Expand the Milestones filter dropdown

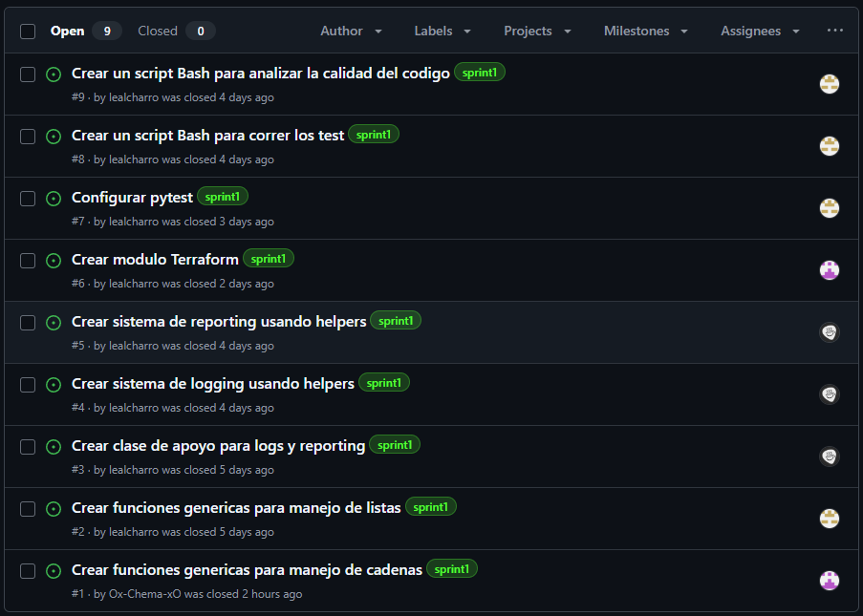pyautogui.click(x=646, y=31)
